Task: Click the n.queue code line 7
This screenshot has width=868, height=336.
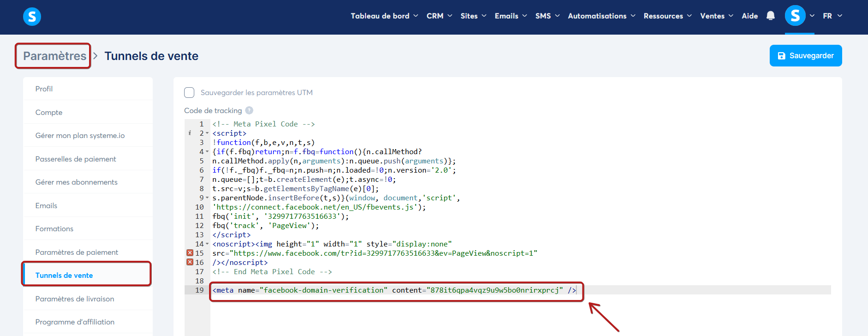Action: (304, 179)
